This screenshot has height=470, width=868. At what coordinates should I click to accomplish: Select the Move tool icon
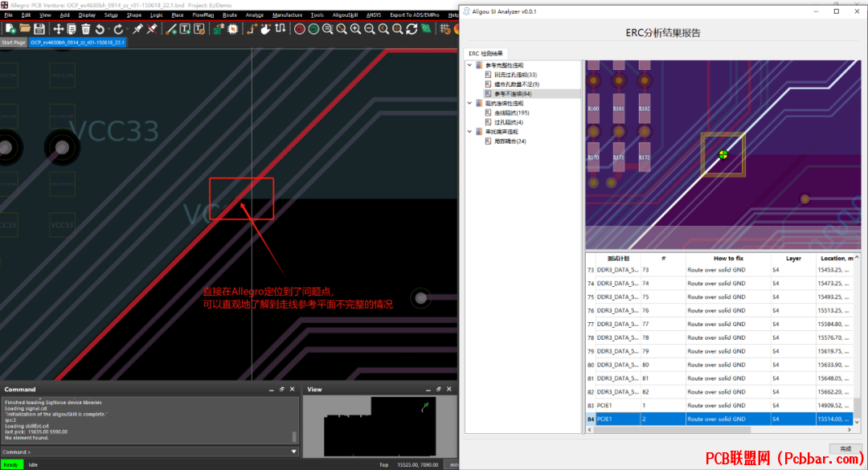pyautogui.click(x=58, y=29)
